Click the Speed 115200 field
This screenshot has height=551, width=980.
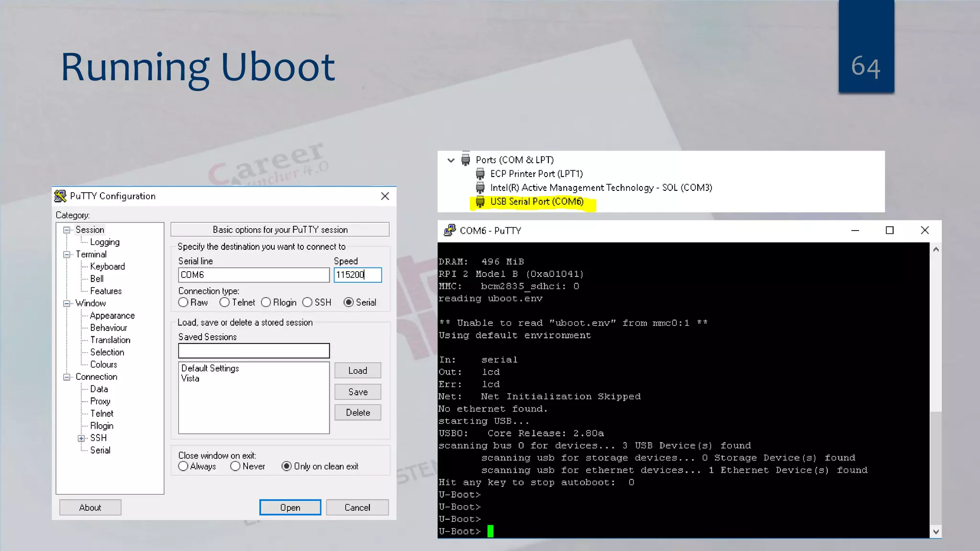(x=357, y=275)
